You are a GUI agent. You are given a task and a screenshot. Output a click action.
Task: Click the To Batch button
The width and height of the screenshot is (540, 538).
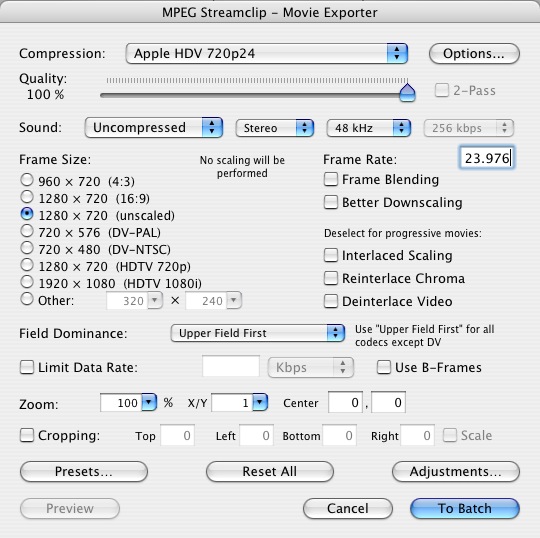(x=465, y=508)
